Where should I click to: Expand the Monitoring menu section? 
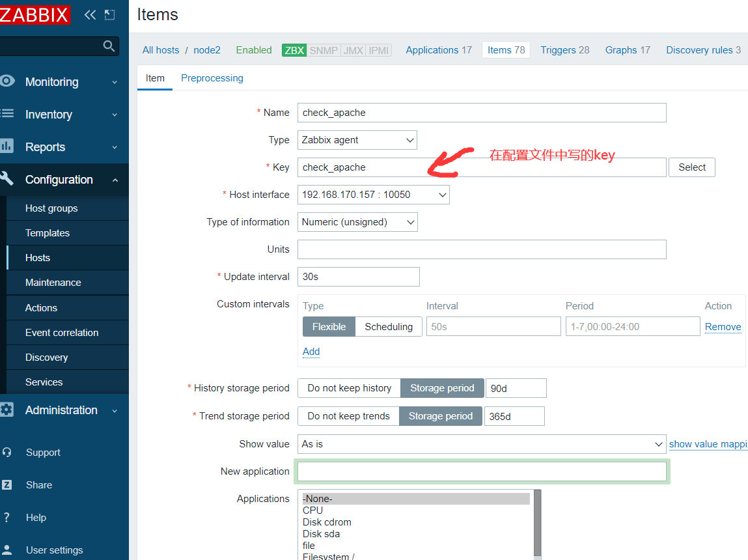tap(64, 81)
